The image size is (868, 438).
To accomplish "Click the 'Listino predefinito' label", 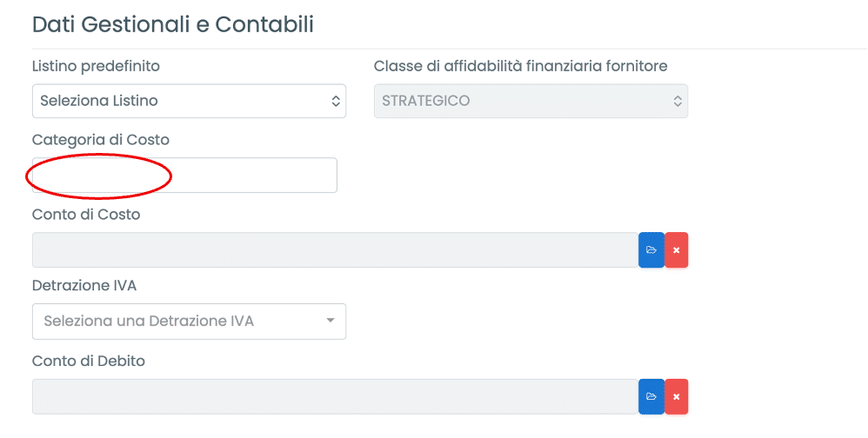I will coord(96,66).
